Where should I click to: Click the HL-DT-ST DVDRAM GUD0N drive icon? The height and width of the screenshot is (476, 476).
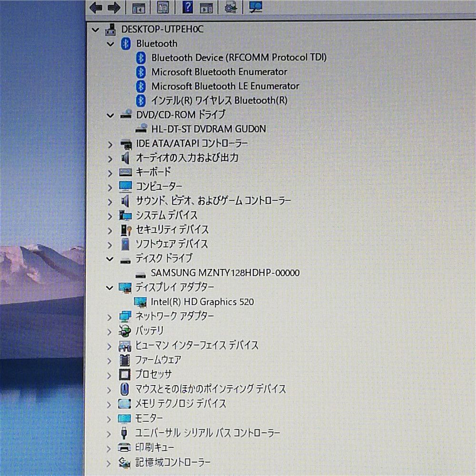click(141, 129)
